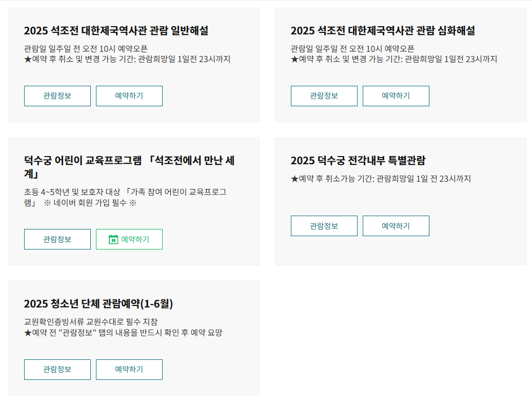Click 예약하기 for 석조전 심화해설 program
This screenshot has width=532, height=403.
[x=396, y=95]
